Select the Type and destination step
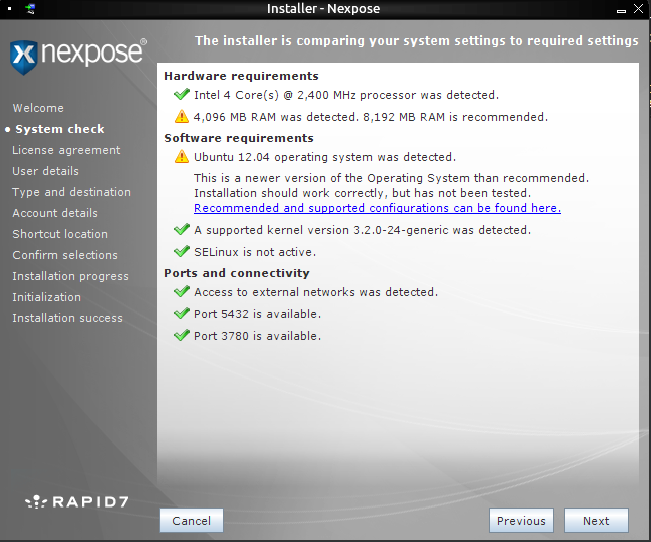This screenshot has width=651, height=542. (x=71, y=192)
